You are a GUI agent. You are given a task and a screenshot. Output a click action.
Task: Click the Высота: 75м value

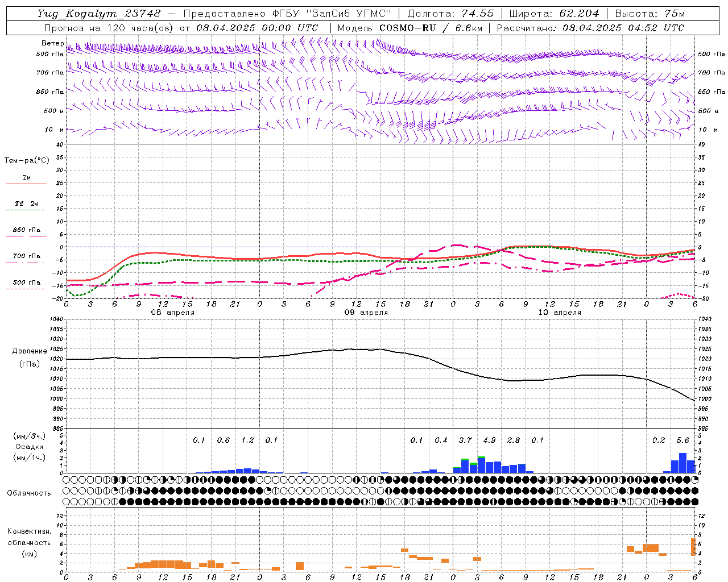click(x=650, y=14)
